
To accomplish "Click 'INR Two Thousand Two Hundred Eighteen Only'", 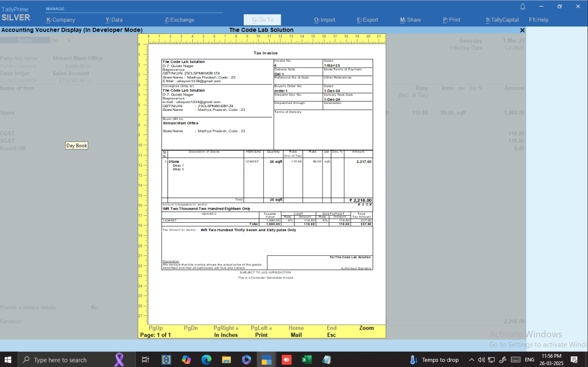I will pos(206,209).
